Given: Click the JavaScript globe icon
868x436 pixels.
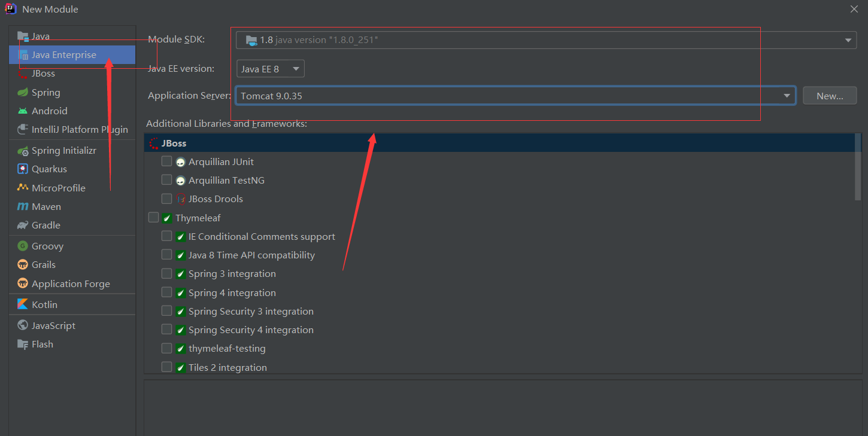Looking at the screenshot, I should pos(23,325).
